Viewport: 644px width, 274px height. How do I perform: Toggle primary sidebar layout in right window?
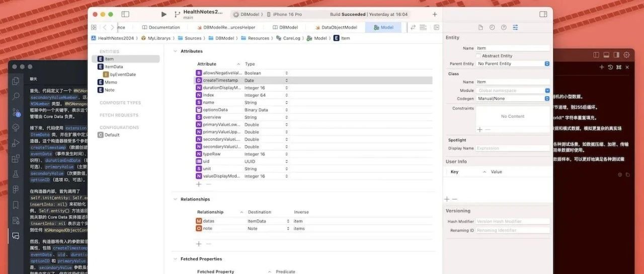coord(596,54)
